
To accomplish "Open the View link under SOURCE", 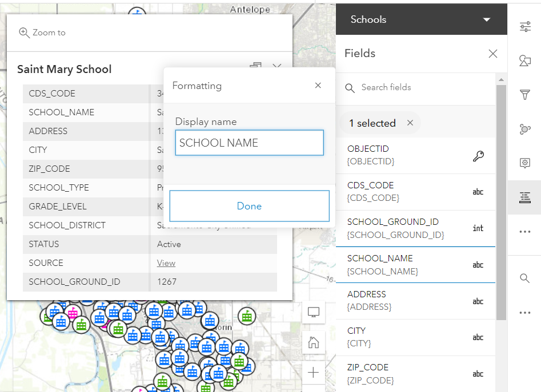I will 166,264.
